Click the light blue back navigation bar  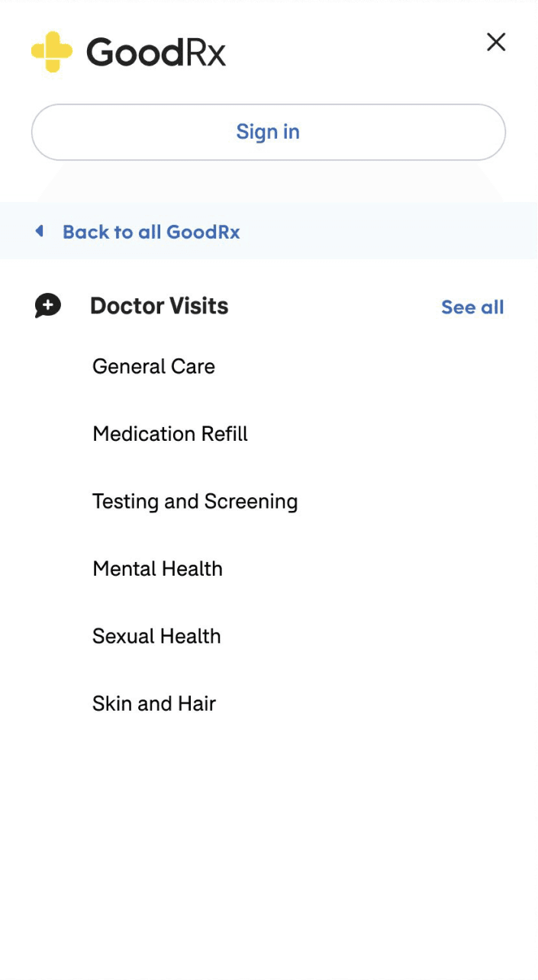point(269,231)
